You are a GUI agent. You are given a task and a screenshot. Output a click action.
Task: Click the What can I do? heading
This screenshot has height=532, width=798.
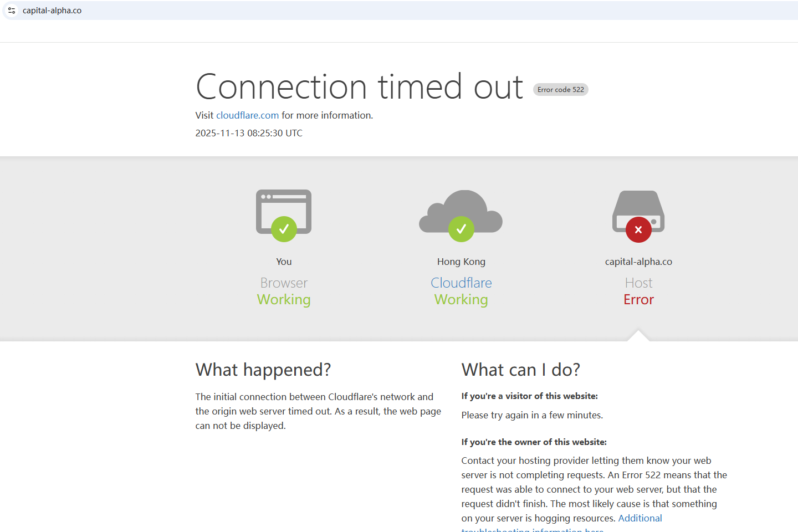coord(521,370)
